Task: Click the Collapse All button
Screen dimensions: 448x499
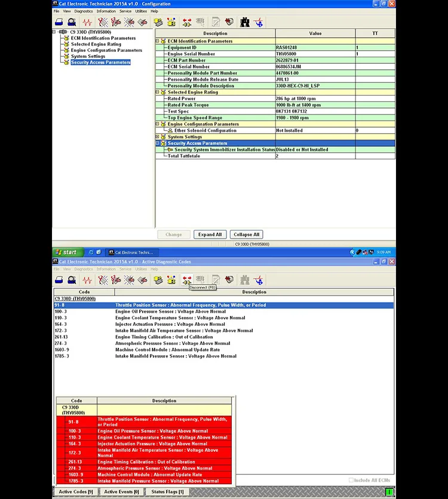Action: (247, 235)
